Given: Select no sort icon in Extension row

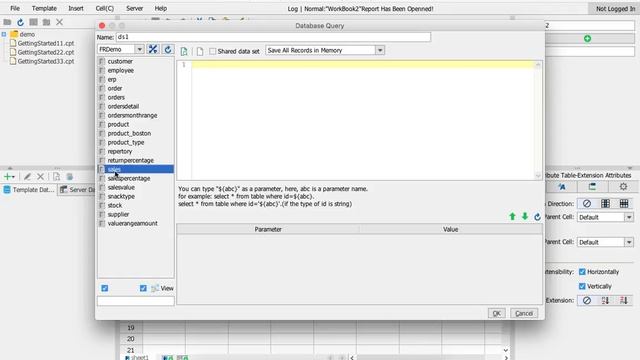Looking at the screenshot, I should (x=587, y=300).
